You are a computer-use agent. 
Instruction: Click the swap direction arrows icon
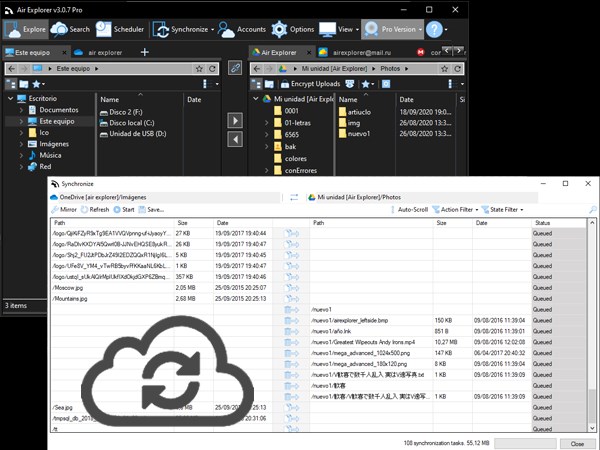[x=294, y=197]
